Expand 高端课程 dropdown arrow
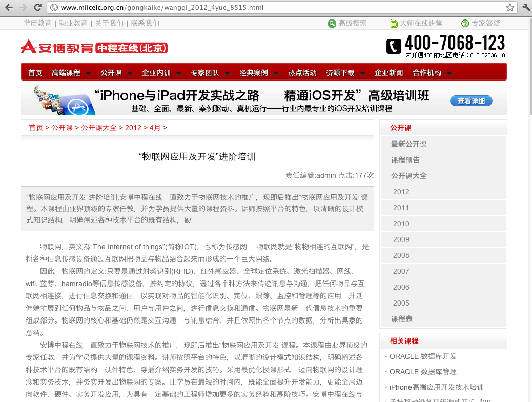532x402 pixels. click(88, 73)
